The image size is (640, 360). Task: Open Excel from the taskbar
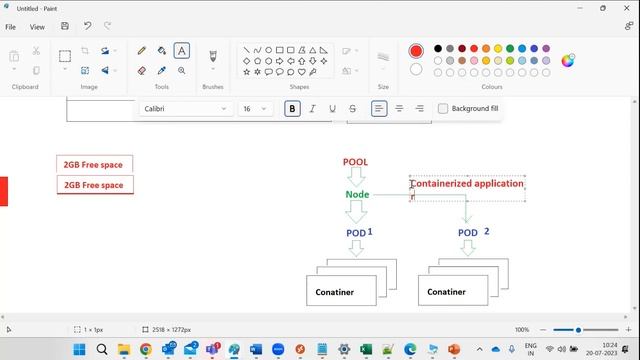pos(366,349)
